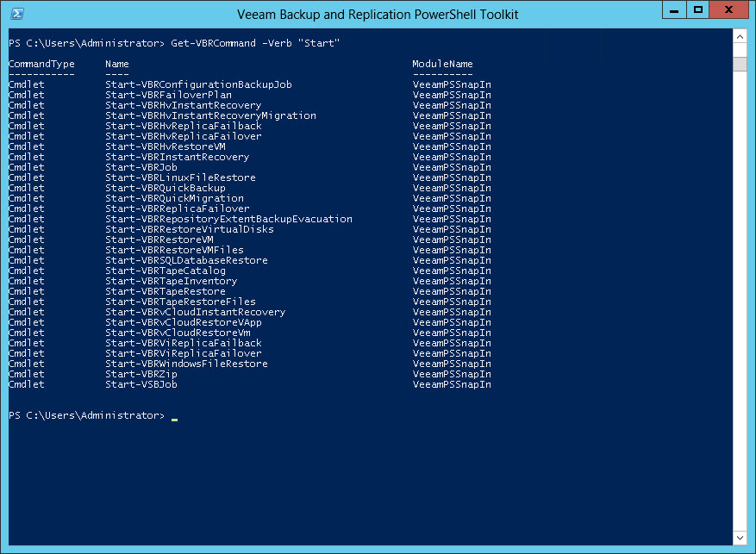Click Start-VSBJob entry
The width and height of the screenshot is (756, 554).
(x=141, y=384)
